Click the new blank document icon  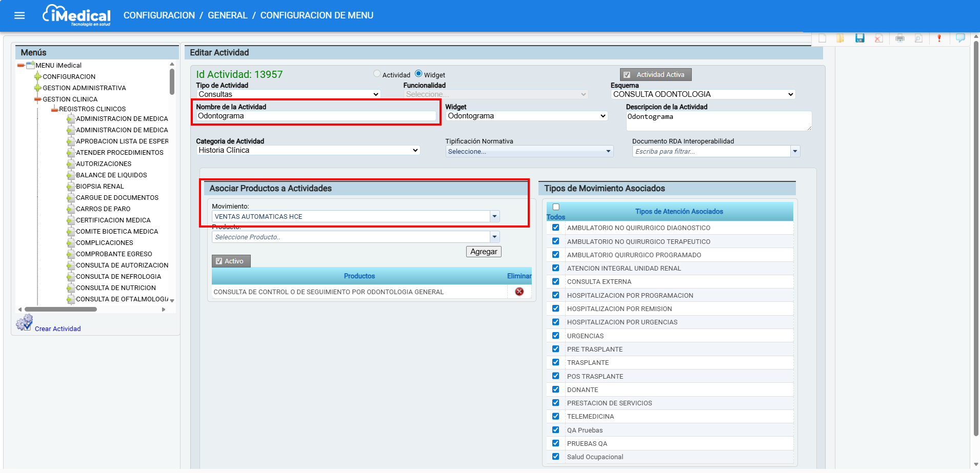pos(822,38)
